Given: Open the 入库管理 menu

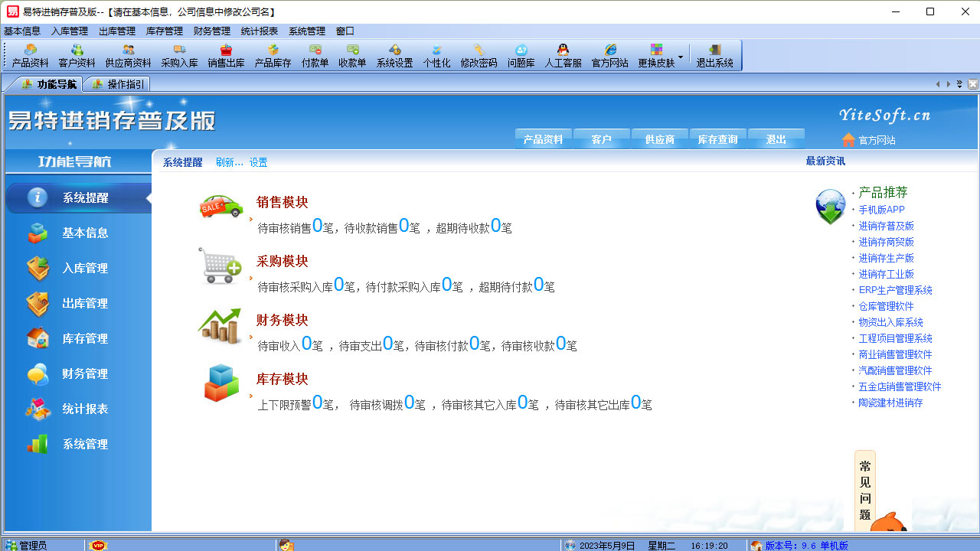Looking at the screenshot, I should click(70, 31).
